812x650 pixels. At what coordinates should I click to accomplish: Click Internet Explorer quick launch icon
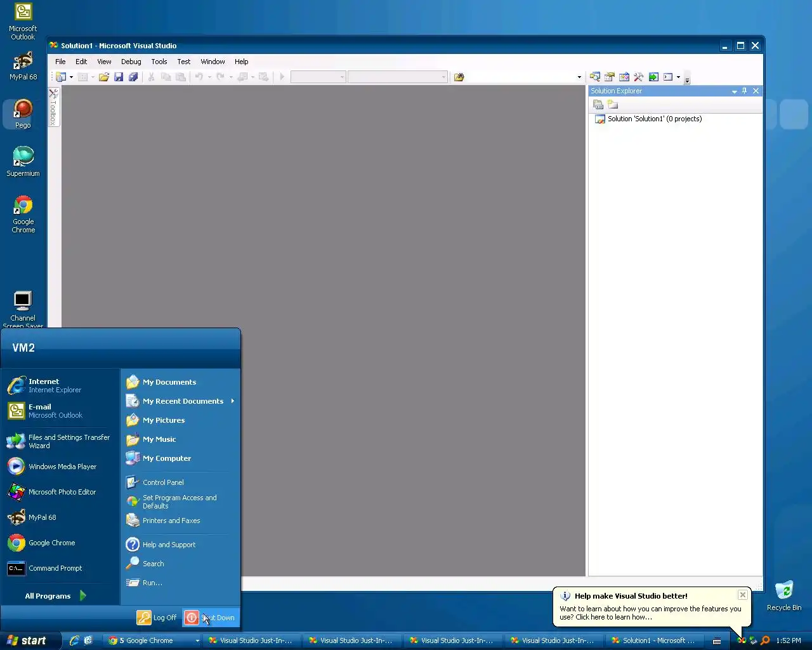[74, 640]
